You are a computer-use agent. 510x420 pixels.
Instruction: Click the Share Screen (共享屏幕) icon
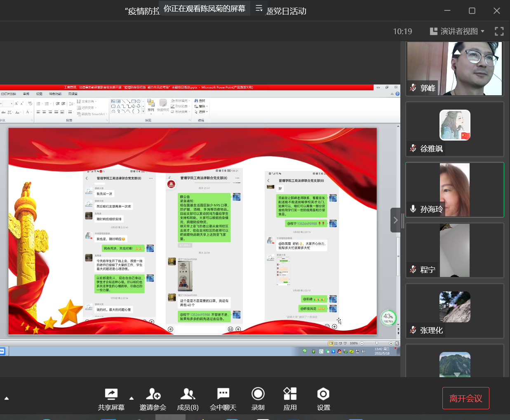pos(111,394)
